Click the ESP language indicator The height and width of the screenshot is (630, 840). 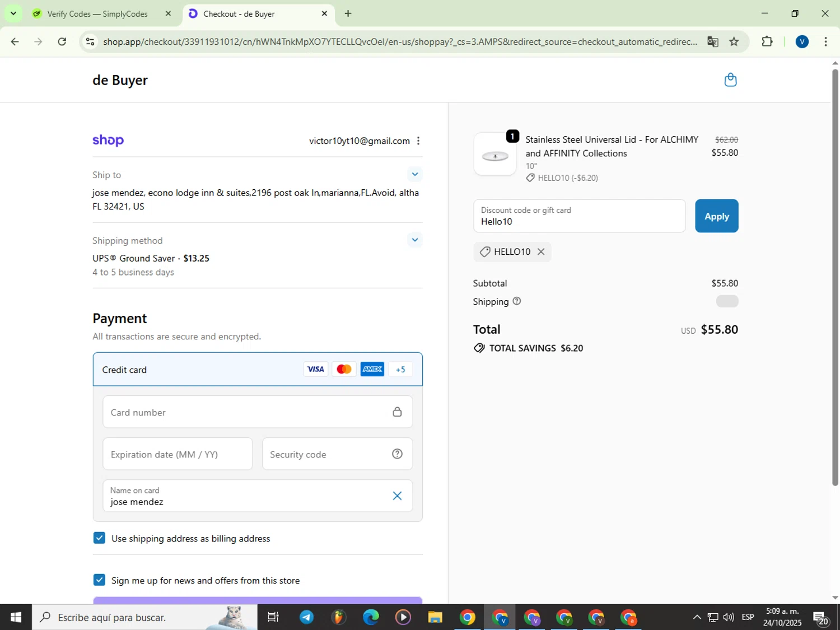tap(748, 617)
